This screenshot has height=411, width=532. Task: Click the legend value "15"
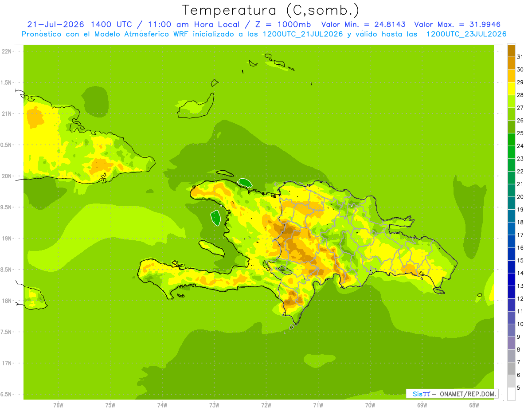pyautogui.click(x=520, y=260)
